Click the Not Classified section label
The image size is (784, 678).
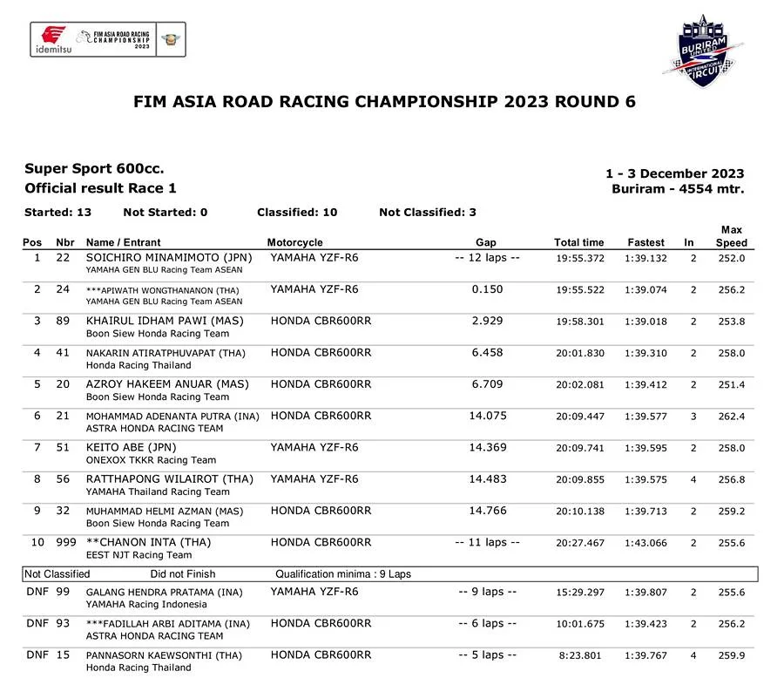pos(57,574)
